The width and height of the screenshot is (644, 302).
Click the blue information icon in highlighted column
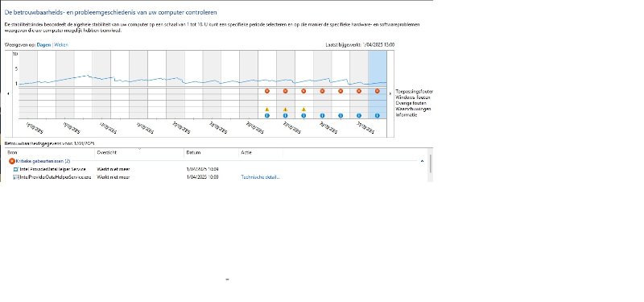coord(377,115)
